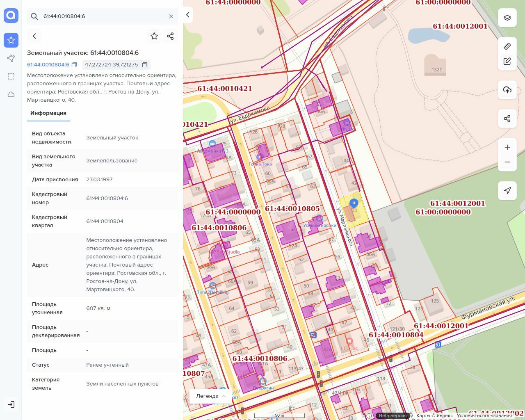Locate my position with arrow button
The width and height of the screenshot is (525, 420).
point(507,191)
